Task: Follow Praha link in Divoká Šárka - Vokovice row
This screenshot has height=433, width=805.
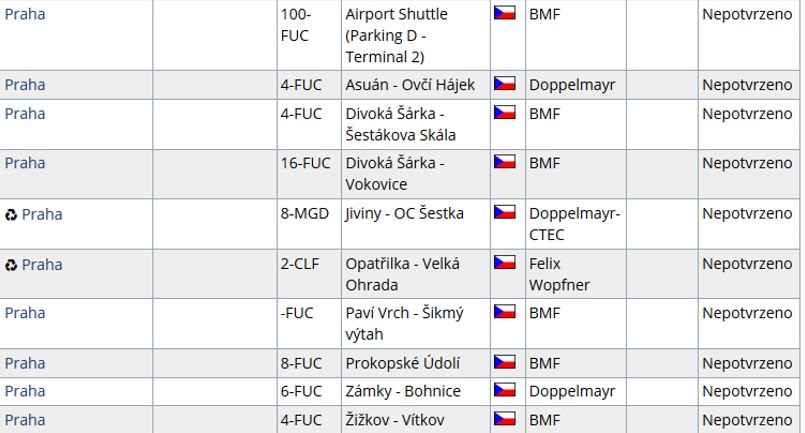Action: pyautogui.click(x=25, y=163)
